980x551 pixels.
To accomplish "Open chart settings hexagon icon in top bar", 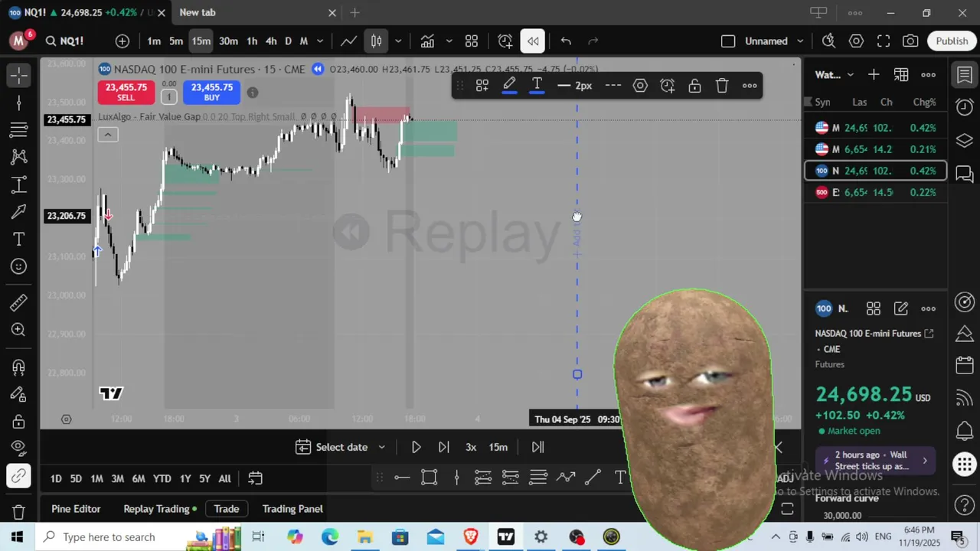I will (856, 41).
